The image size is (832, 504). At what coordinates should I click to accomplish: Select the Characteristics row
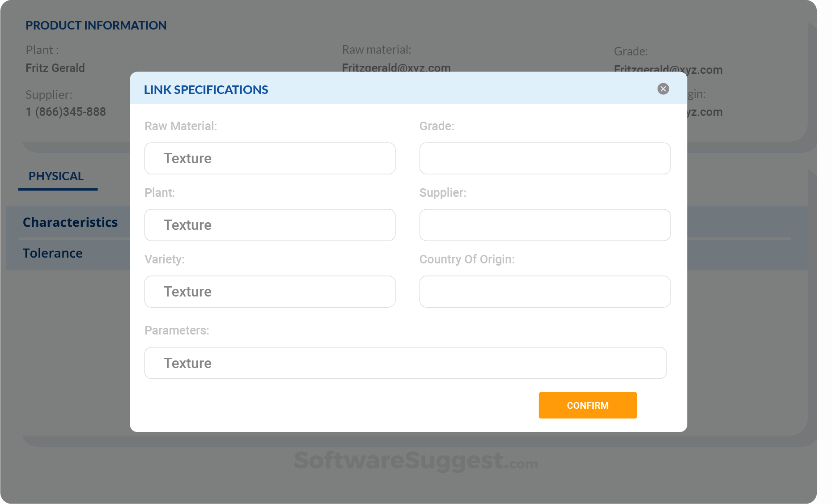click(70, 222)
